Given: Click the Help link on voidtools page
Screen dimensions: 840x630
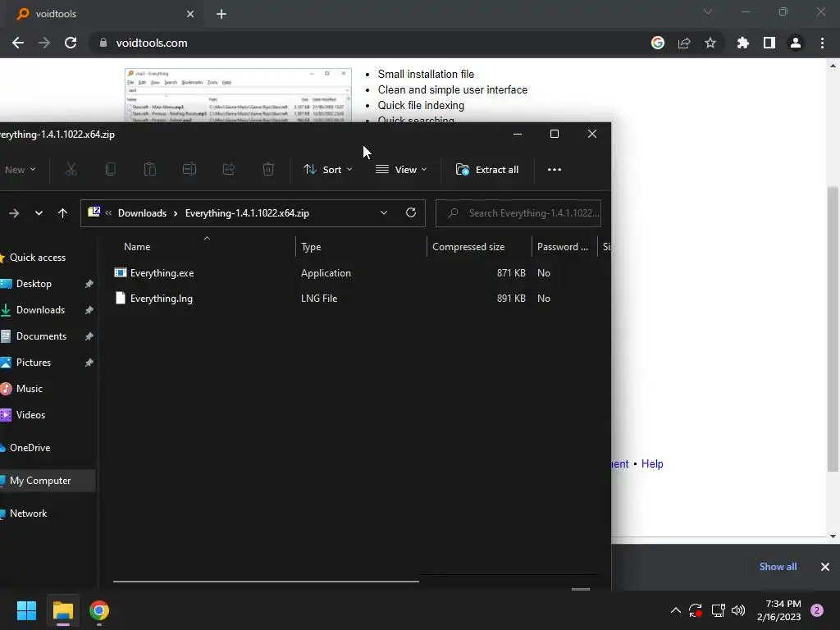Looking at the screenshot, I should 652,464.
